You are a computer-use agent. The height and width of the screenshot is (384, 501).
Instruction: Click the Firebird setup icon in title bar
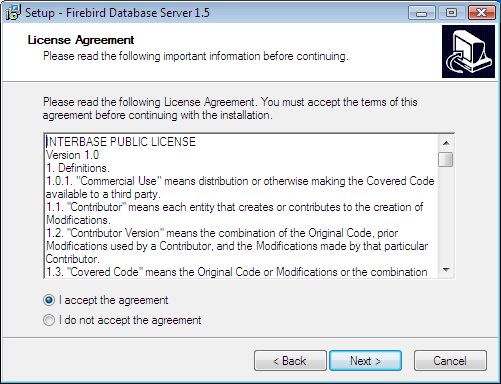tap(13, 13)
